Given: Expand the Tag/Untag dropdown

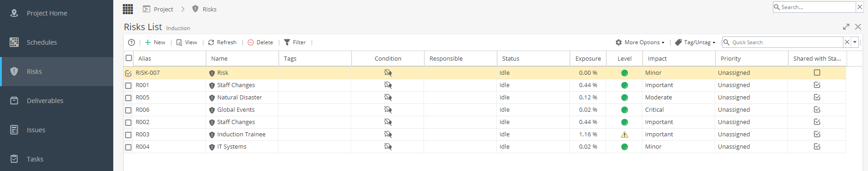Looking at the screenshot, I should 695,42.
